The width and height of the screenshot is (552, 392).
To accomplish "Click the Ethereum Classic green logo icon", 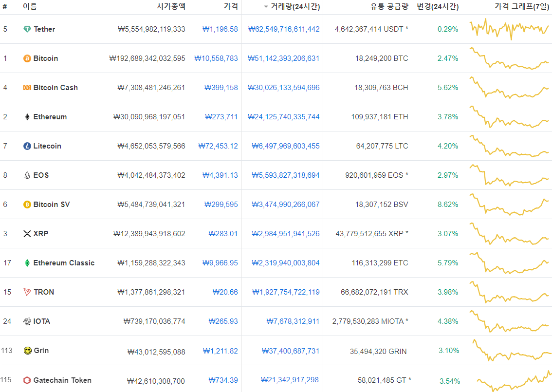I will [27, 263].
